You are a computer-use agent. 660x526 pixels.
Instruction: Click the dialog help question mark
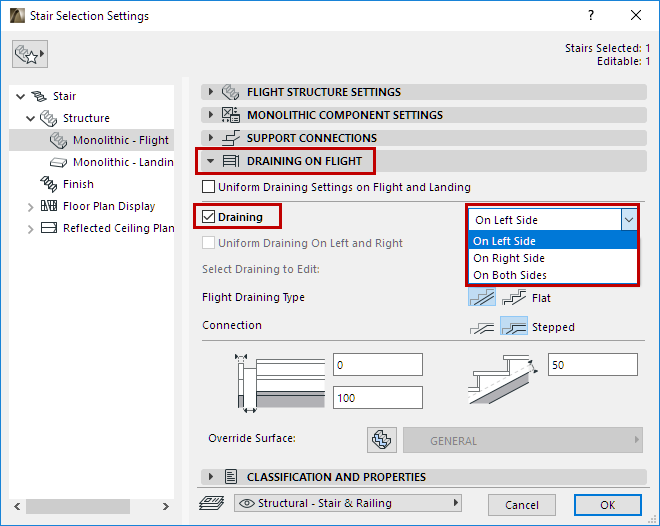click(591, 16)
